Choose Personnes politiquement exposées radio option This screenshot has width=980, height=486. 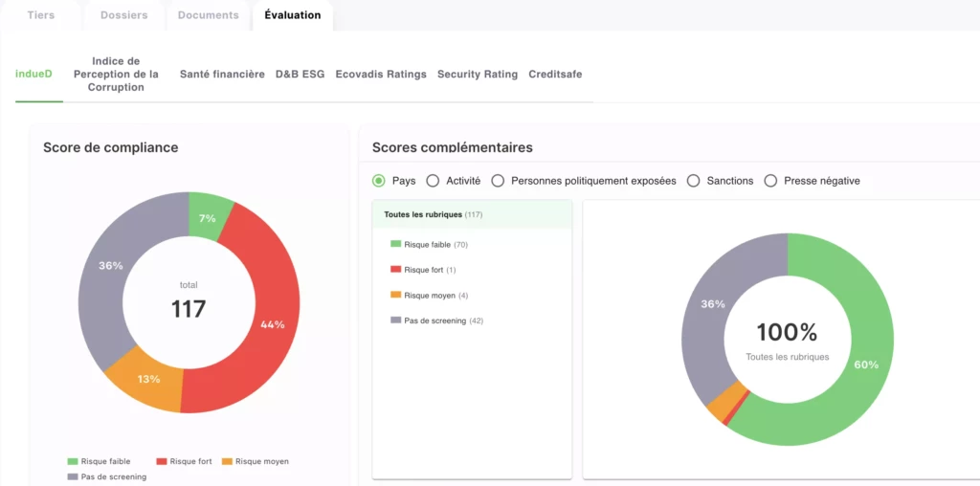498,181
